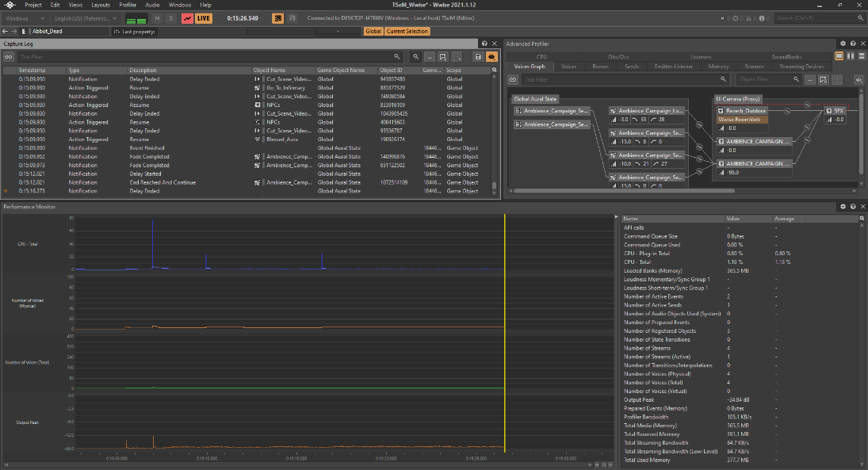Toggle the LIVE edit mode button
868x470 pixels.
[204, 17]
